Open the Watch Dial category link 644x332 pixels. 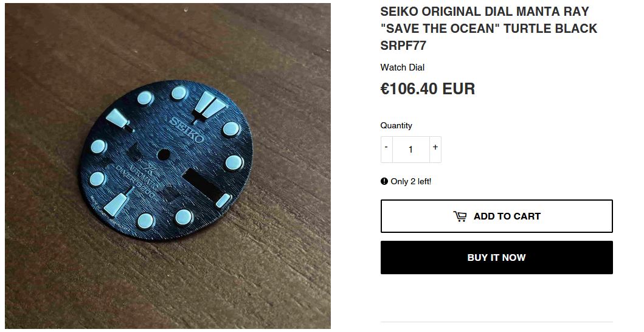coord(403,67)
